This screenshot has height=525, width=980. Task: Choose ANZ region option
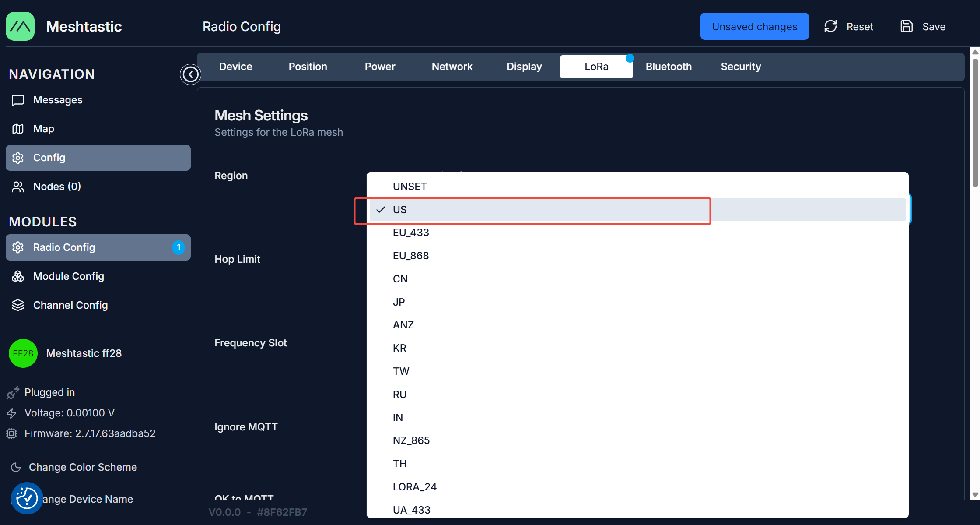click(403, 325)
